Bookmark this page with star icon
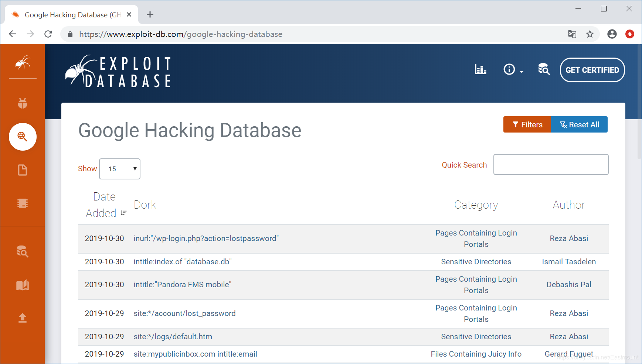 pos(590,34)
